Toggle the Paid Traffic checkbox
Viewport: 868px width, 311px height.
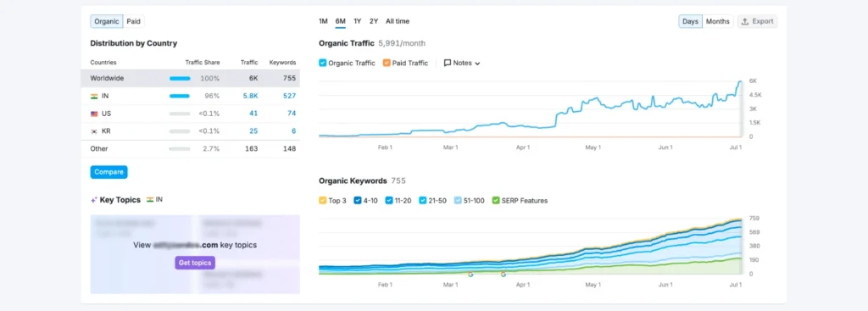[387, 63]
